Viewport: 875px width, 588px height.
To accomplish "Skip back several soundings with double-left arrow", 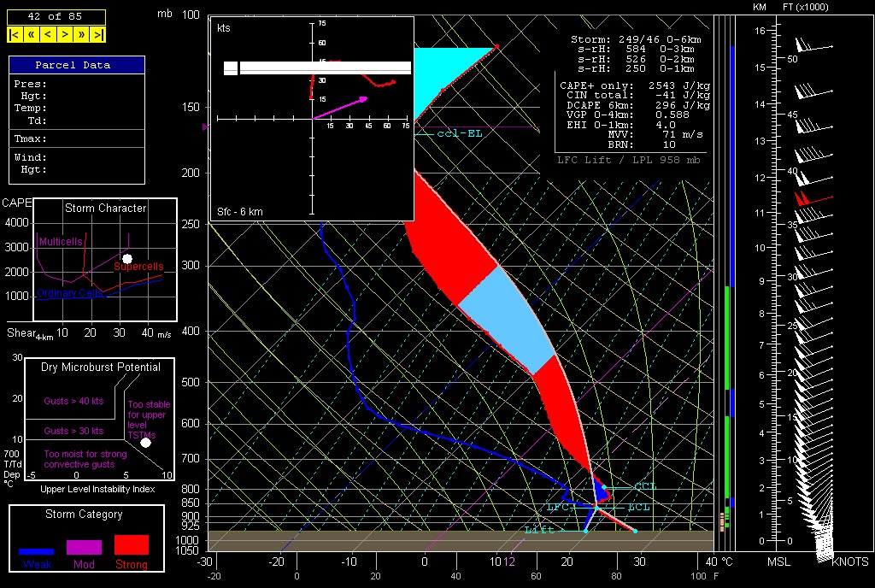I will 31,34.
